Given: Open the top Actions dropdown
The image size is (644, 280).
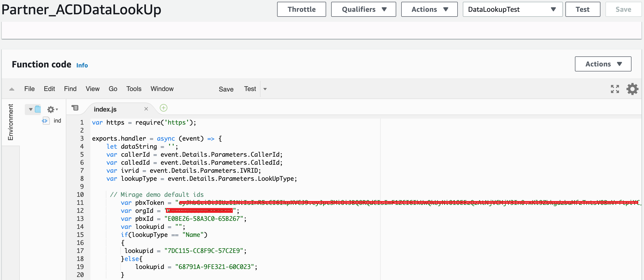Looking at the screenshot, I should coord(429,9).
